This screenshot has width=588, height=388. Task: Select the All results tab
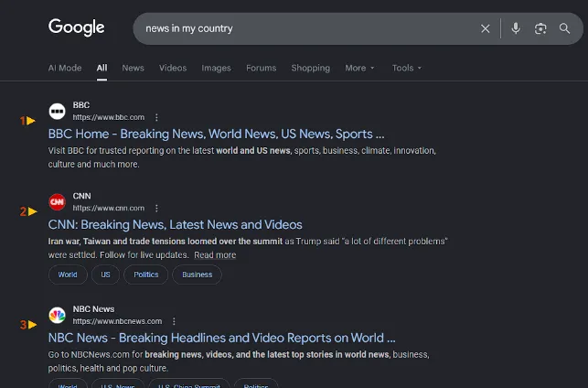coord(102,68)
